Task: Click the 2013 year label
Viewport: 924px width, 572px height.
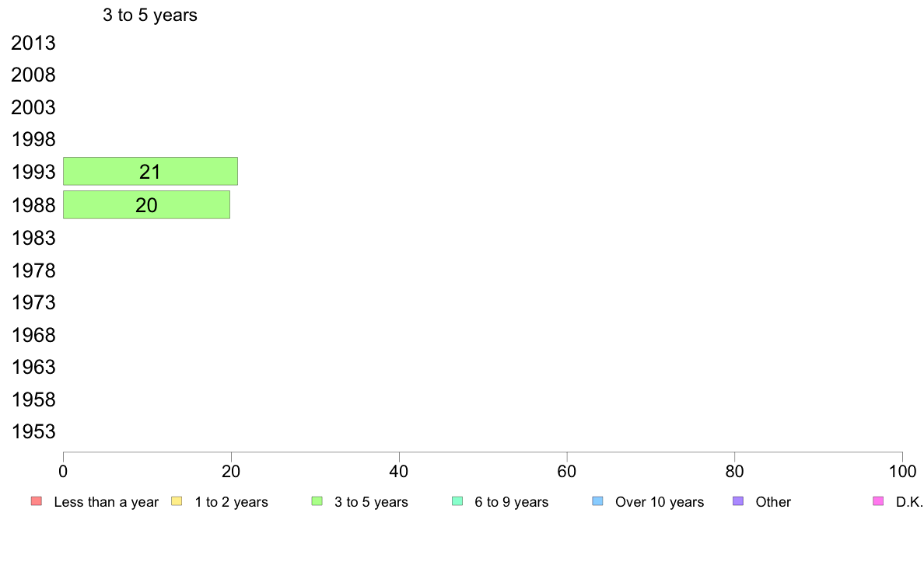Action: tap(33, 43)
